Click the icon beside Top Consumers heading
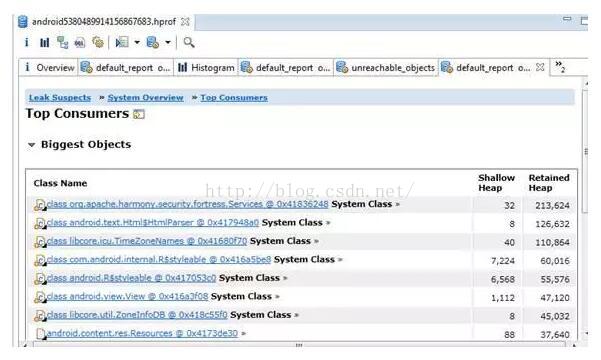The image size is (601, 360). 139,114
